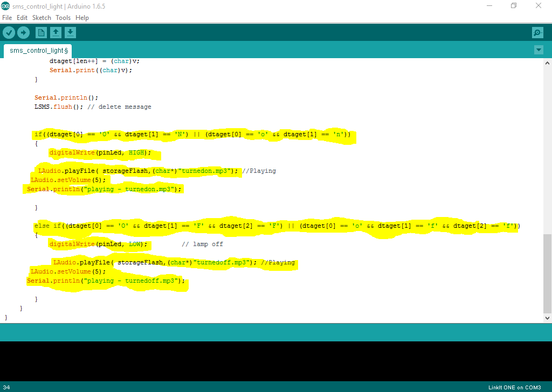
Task: Click 'Serial.println("playing - turnedon.mp3");' line
Action: (104, 189)
